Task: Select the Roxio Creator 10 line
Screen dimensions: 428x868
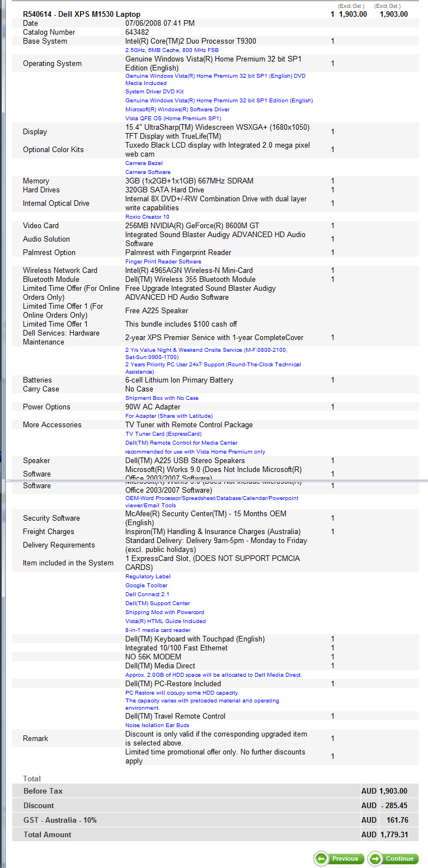Action: pos(147,216)
